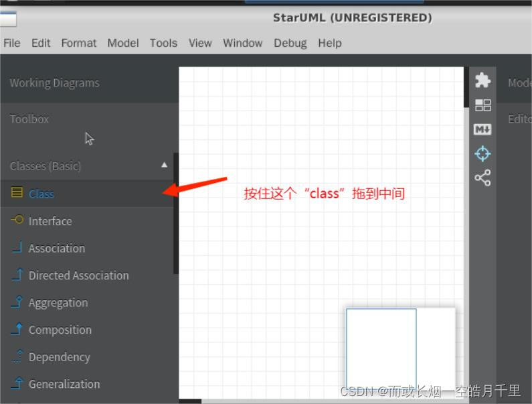Select the Dependency tool icon
The image size is (532, 404).
tap(17, 356)
